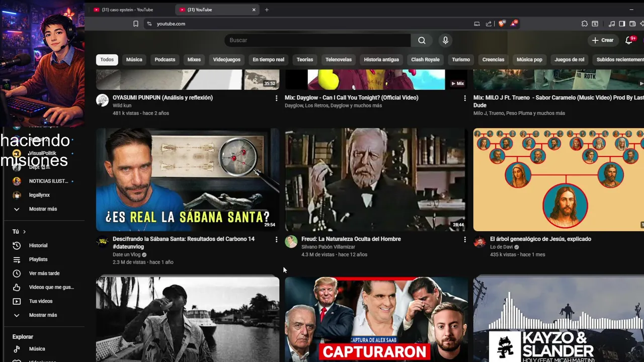The height and width of the screenshot is (362, 644).
Task: Click the bookmark icon in address bar
Action: [x=135, y=24]
